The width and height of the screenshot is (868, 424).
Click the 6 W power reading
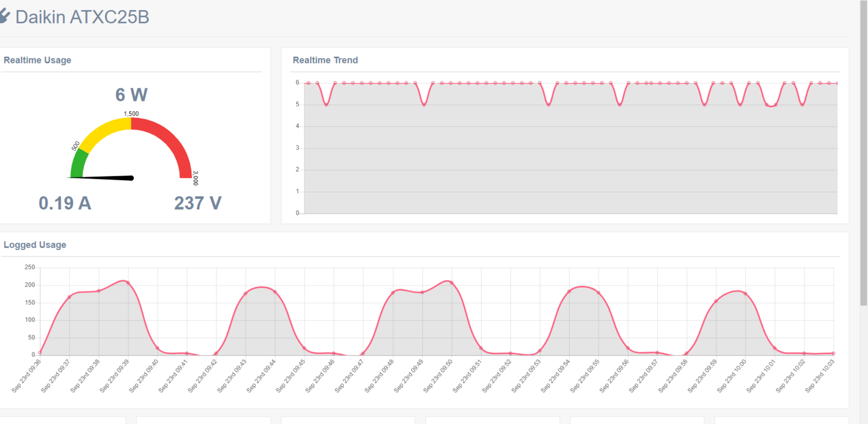pos(131,95)
